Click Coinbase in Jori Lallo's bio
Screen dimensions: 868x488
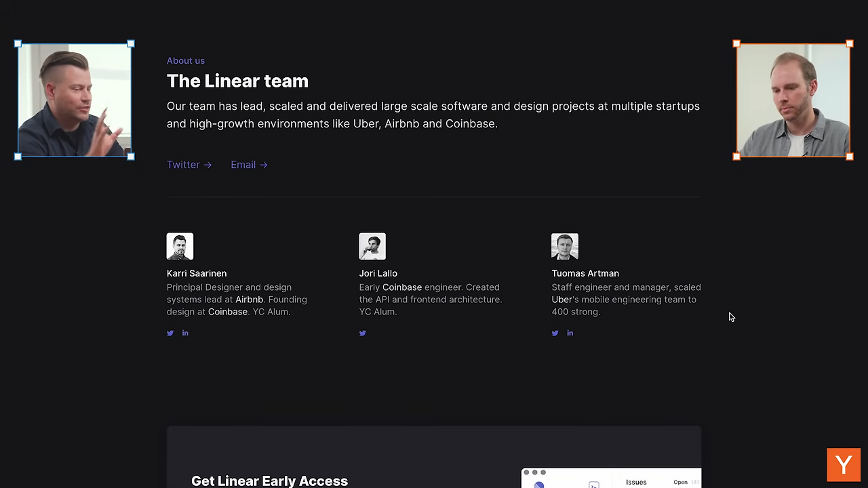point(402,287)
